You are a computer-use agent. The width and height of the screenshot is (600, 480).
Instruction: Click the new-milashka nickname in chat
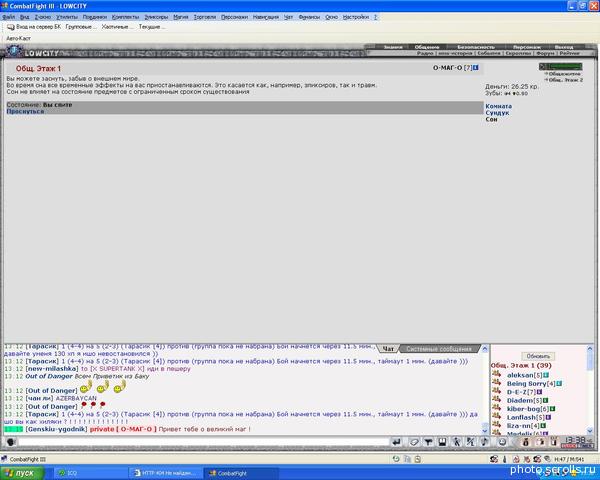[52, 369]
